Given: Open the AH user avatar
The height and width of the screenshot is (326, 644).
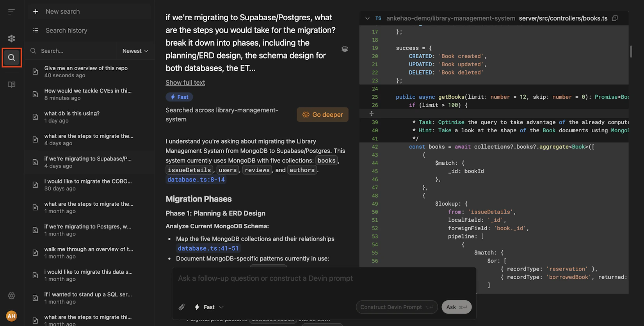Looking at the screenshot, I should [11, 316].
